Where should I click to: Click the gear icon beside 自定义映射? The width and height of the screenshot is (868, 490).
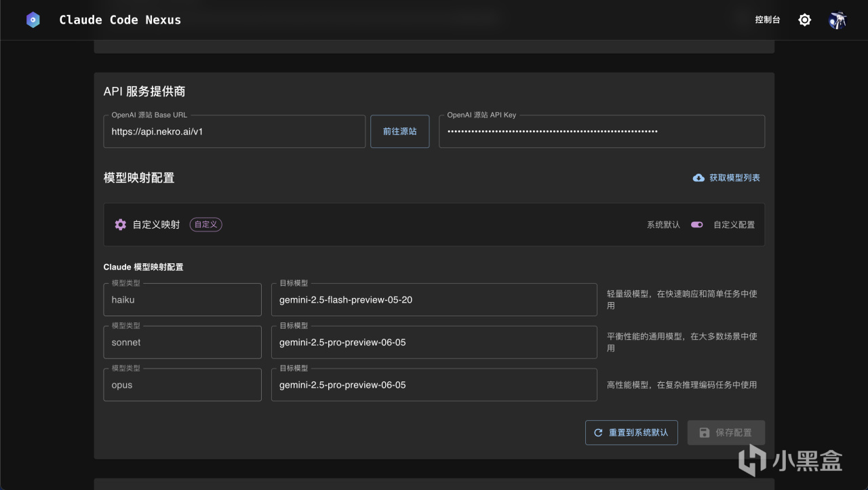pyautogui.click(x=121, y=225)
